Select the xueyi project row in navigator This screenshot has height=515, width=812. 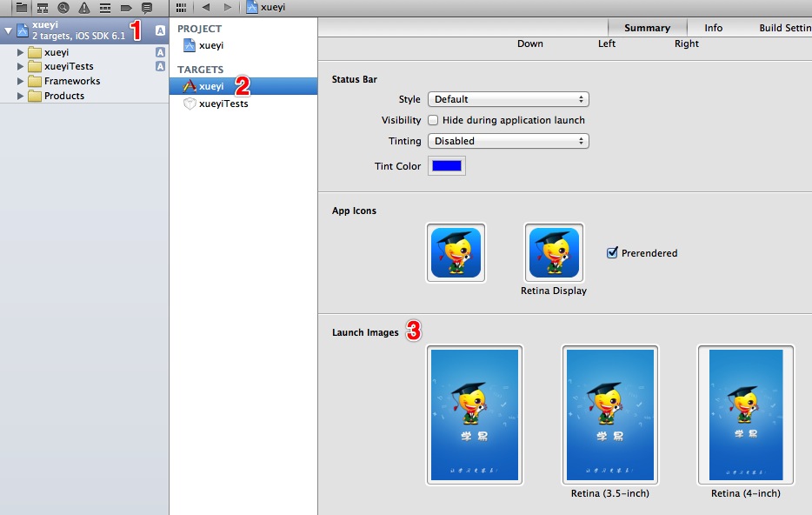[84, 30]
